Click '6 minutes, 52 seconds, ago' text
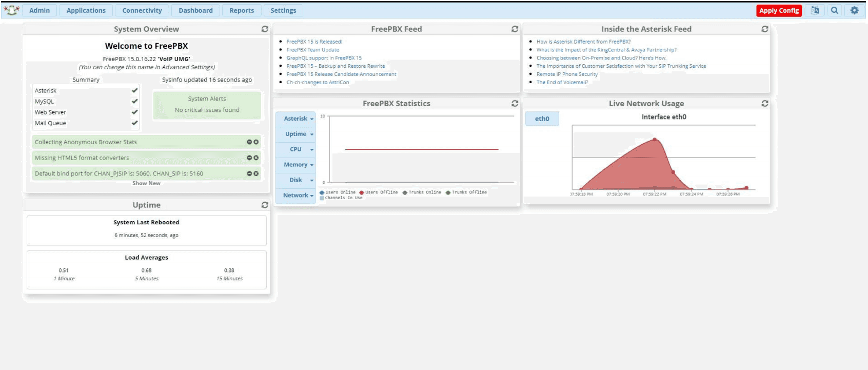The height and width of the screenshot is (370, 868). point(146,236)
